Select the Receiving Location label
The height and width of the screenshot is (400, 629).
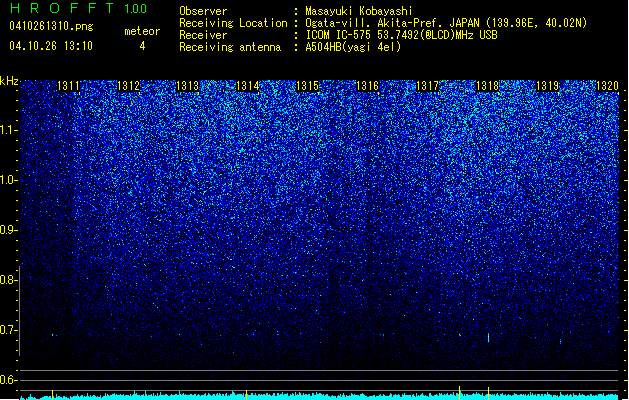coord(233,23)
